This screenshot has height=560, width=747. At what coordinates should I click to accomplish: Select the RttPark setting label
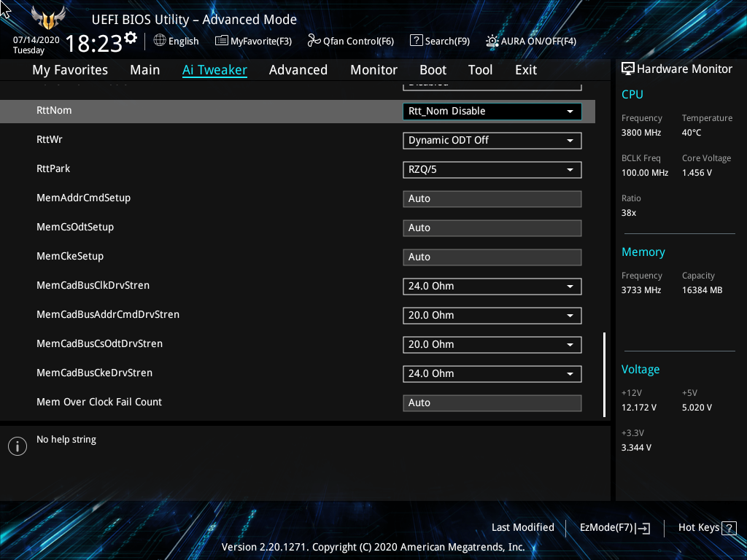click(x=53, y=168)
